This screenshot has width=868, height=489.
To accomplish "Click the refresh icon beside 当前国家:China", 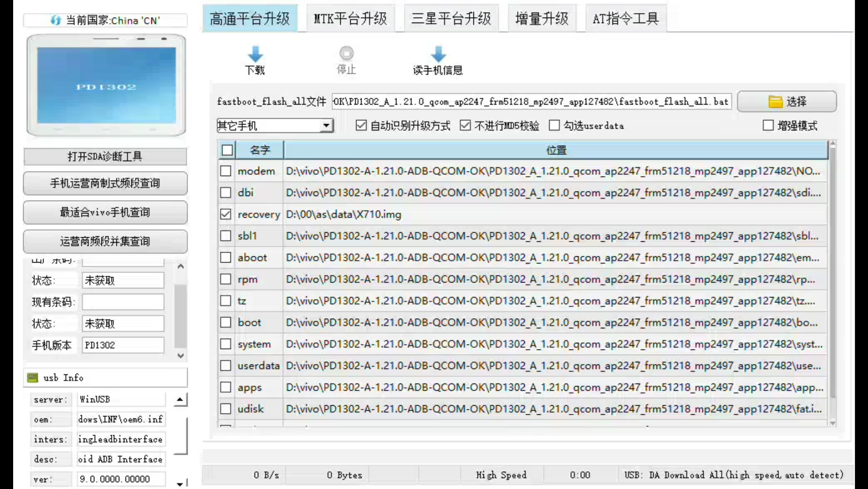I will click(56, 20).
